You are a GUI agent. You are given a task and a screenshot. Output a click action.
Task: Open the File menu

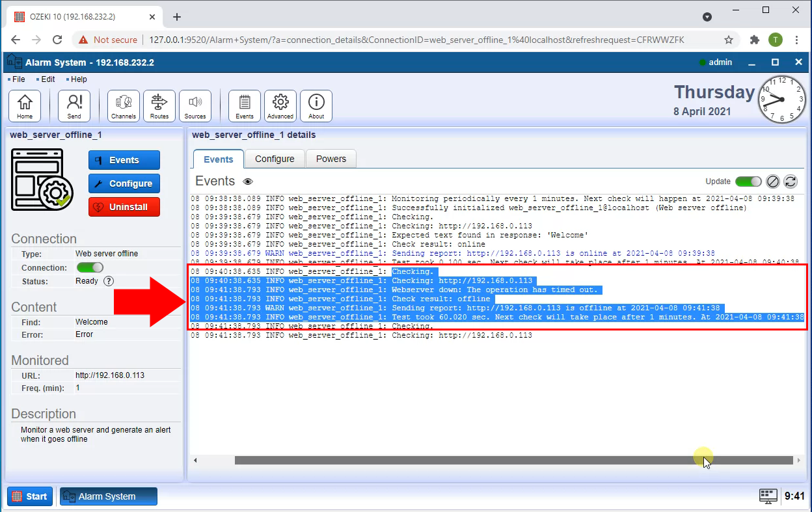pyautogui.click(x=19, y=79)
